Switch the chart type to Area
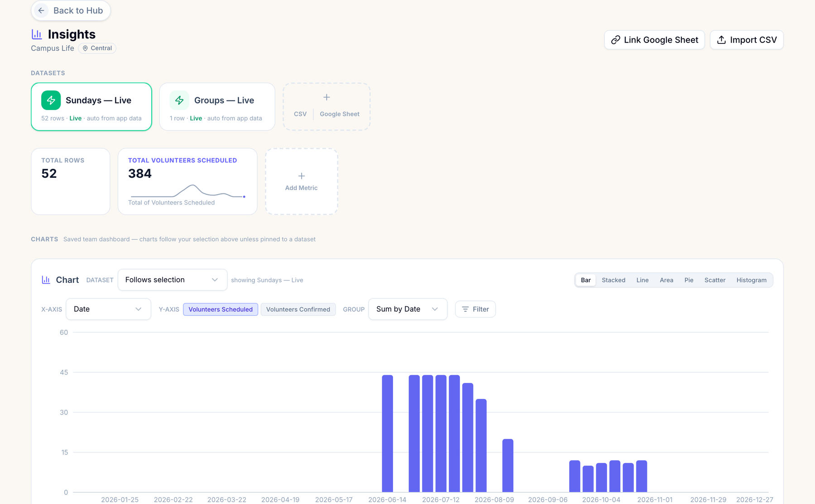 pyautogui.click(x=666, y=280)
